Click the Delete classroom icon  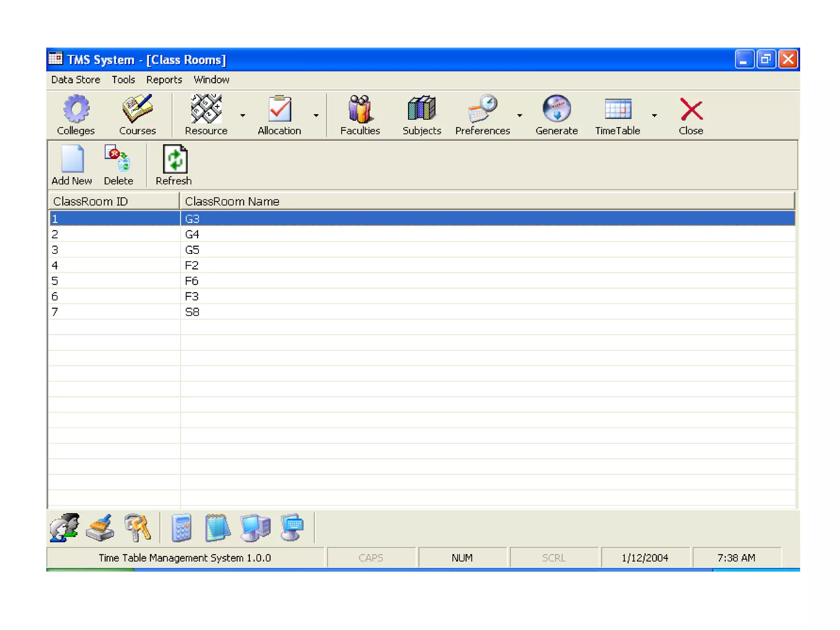click(118, 157)
